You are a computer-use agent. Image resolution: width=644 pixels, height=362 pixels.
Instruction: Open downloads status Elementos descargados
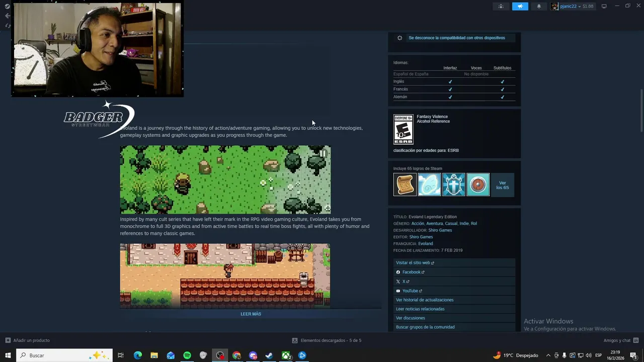(327, 340)
